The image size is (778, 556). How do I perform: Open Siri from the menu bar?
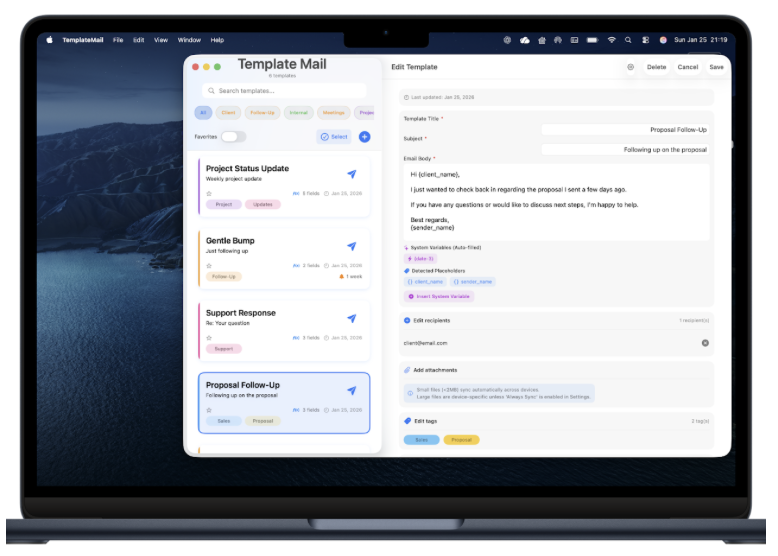(662, 40)
